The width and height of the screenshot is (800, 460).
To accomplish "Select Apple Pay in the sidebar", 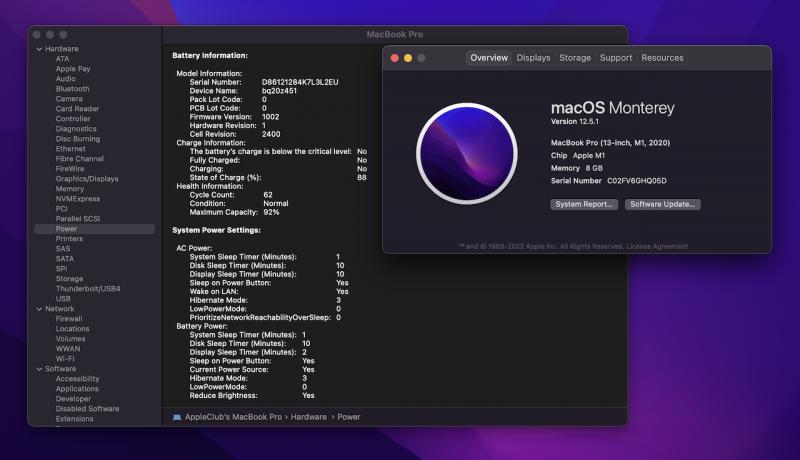I will tap(73, 69).
